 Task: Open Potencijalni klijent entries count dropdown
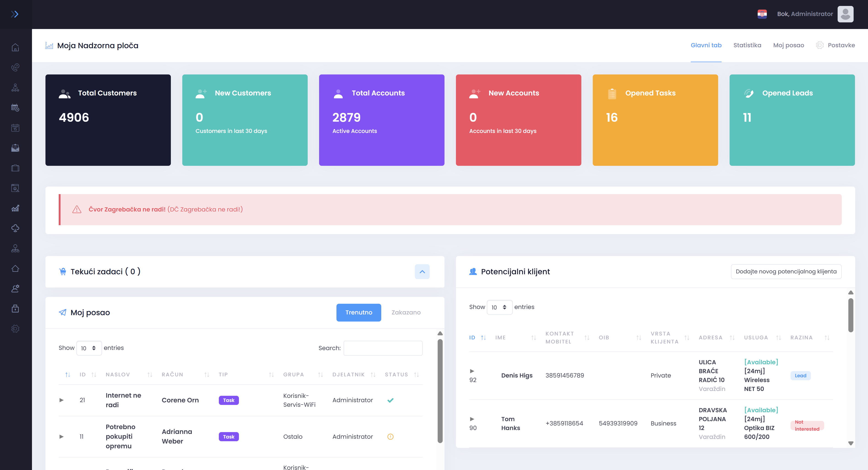499,307
